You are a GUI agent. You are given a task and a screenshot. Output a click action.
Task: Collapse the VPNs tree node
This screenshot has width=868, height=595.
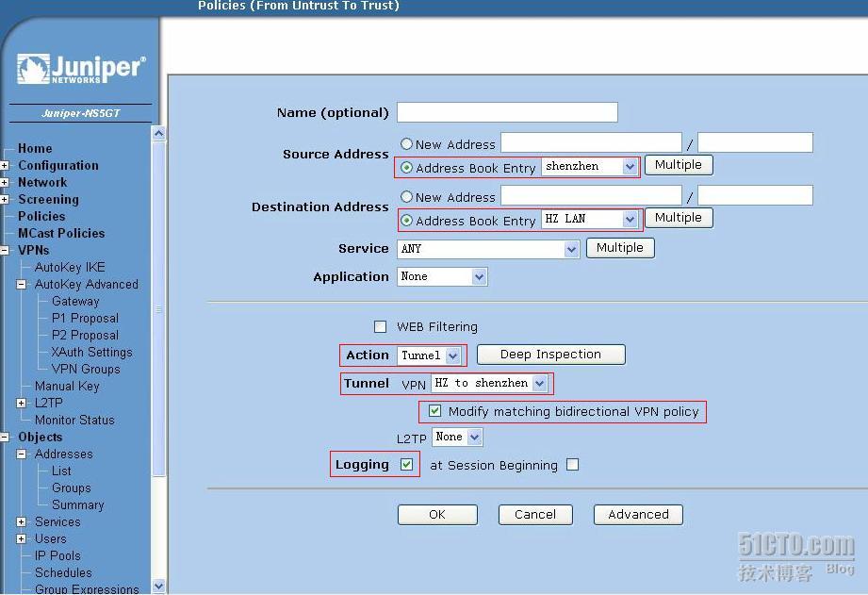click(x=5, y=251)
